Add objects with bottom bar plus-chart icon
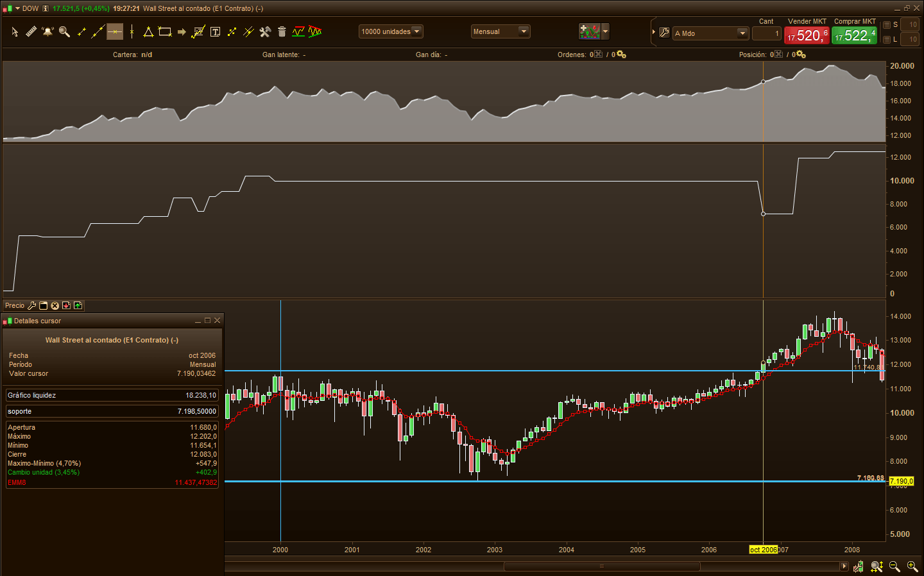Screen dimensions: 924x576 (x=859, y=566)
